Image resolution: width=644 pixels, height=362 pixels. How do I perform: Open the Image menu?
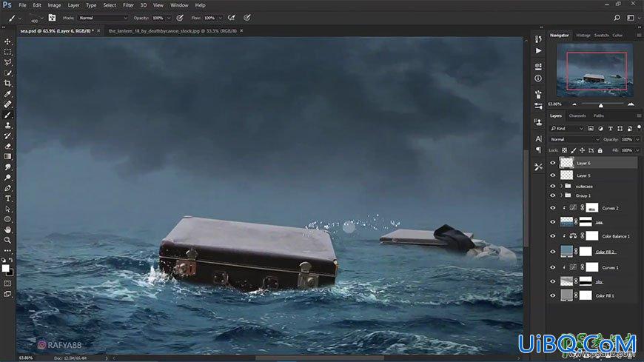[x=54, y=5]
